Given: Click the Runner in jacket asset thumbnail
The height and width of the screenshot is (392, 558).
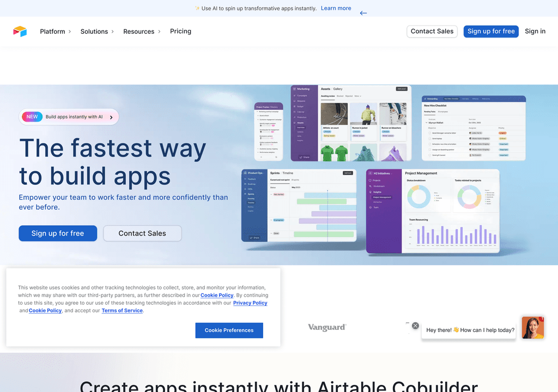Looking at the screenshot, I should tap(363, 113).
